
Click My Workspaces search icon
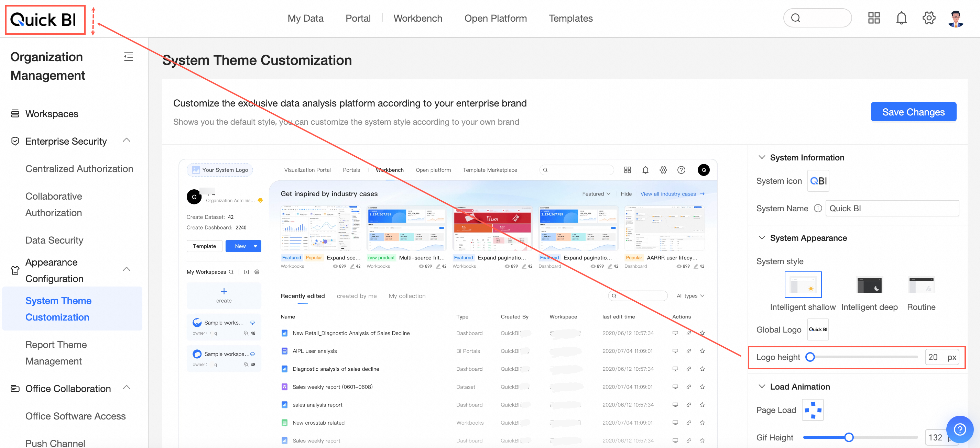[231, 272]
